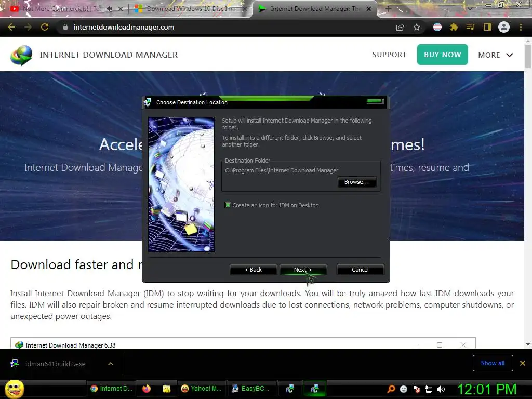Image resolution: width=532 pixels, height=399 pixels.
Task: Open Yahoo! Messenger taskbar item
Action: click(x=201, y=389)
